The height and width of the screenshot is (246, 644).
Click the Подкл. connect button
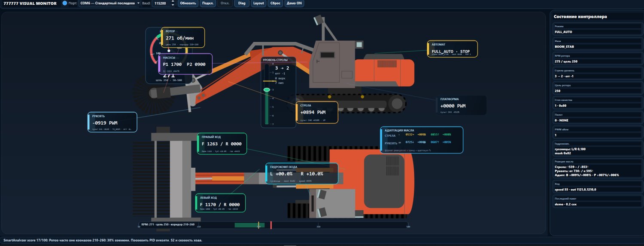208,3
